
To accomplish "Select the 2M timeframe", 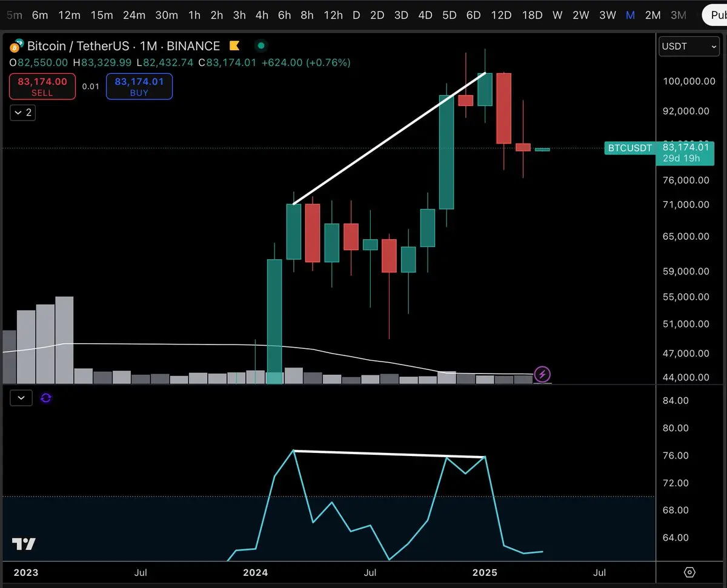I will [x=652, y=15].
